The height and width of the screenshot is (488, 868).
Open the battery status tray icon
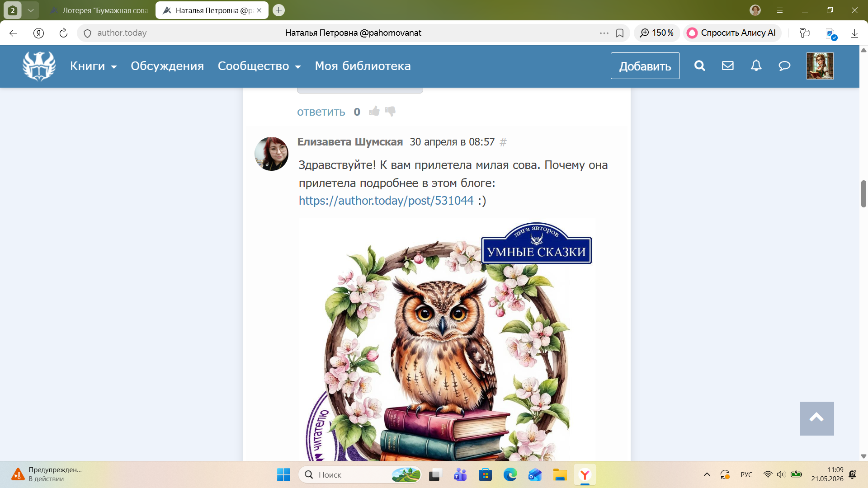(x=796, y=475)
